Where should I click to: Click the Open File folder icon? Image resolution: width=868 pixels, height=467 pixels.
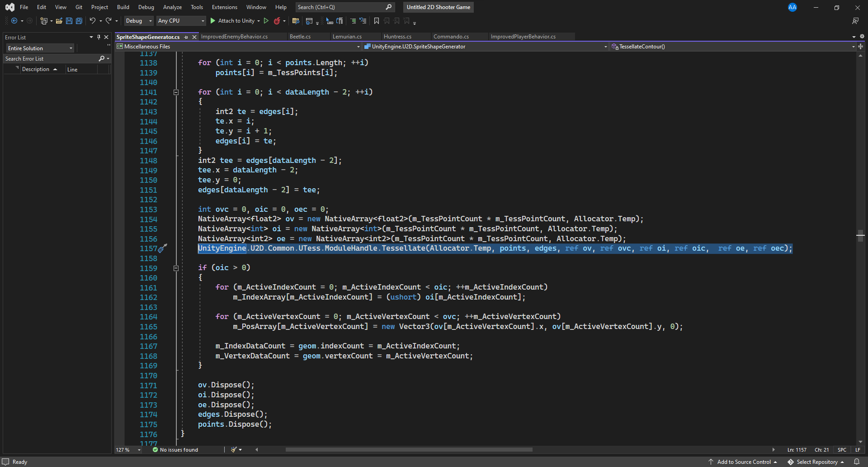[x=59, y=21]
